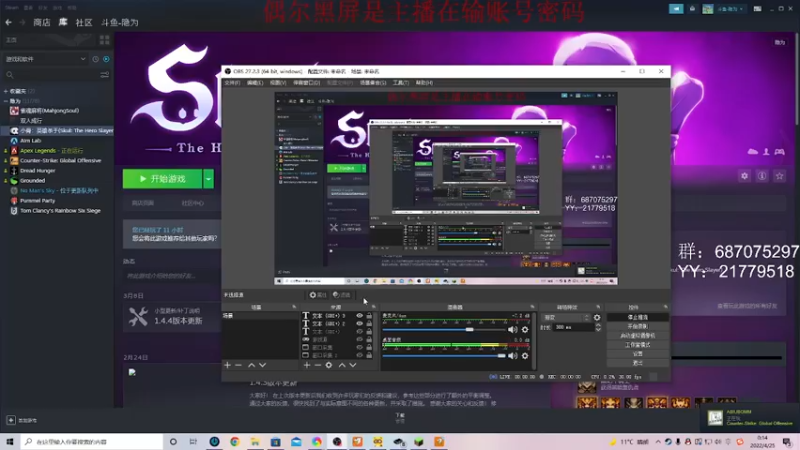Show hidden system tray icons chevron
The height and width of the screenshot is (450, 800).
(x=658, y=442)
